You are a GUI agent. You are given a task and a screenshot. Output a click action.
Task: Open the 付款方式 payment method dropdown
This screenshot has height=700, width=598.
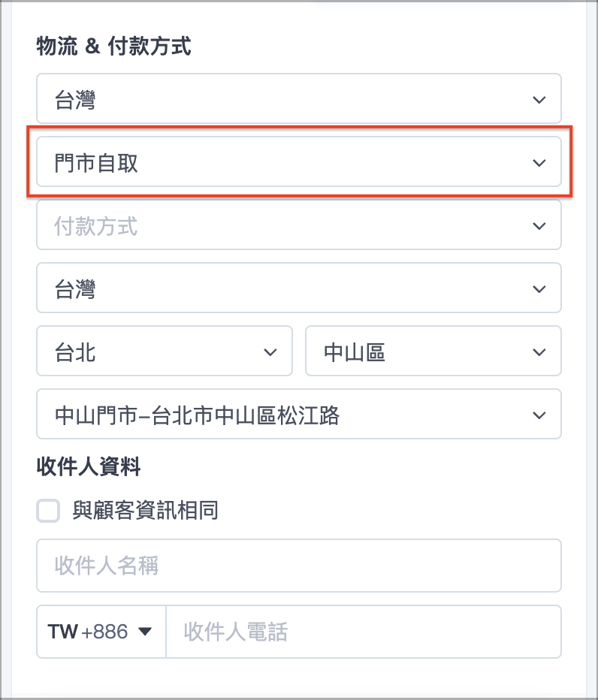pyautogui.click(x=299, y=225)
